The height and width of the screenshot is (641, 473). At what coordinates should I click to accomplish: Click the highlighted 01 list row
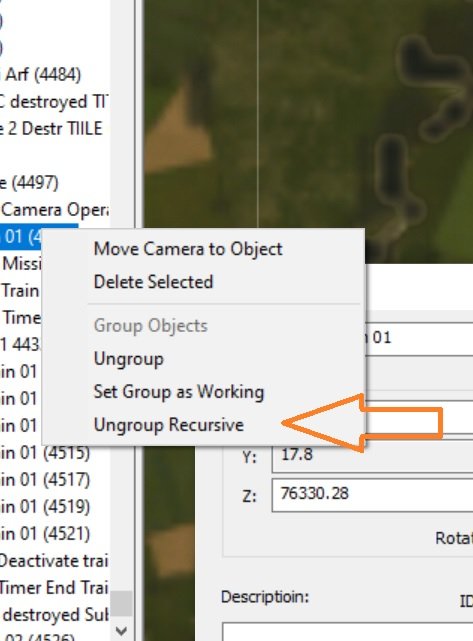tap(20, 237)
